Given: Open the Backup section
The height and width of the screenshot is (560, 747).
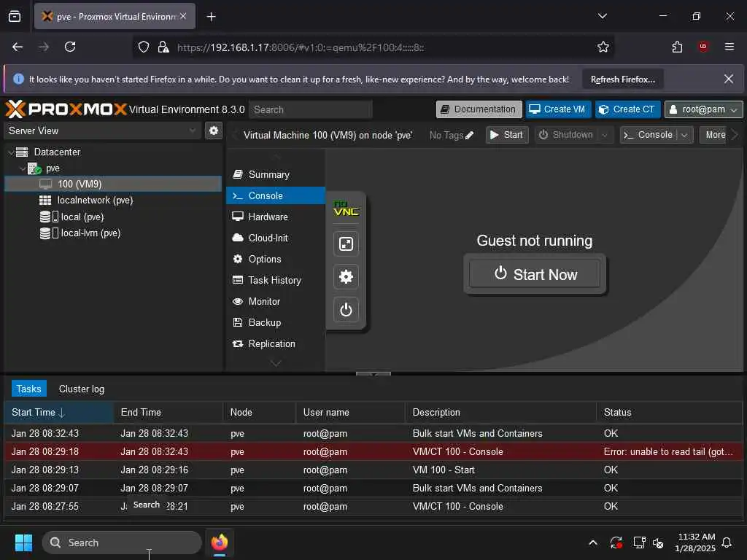Looking at the screenshot, I should (x=275, y=322).
